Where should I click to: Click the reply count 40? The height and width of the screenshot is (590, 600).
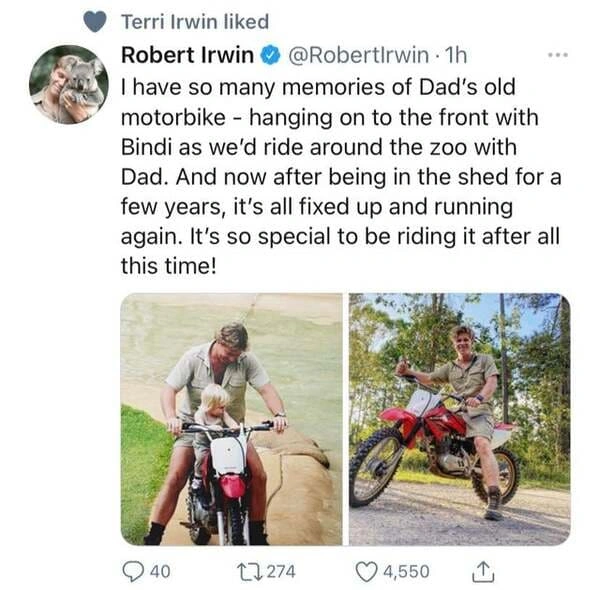[159, 571]
